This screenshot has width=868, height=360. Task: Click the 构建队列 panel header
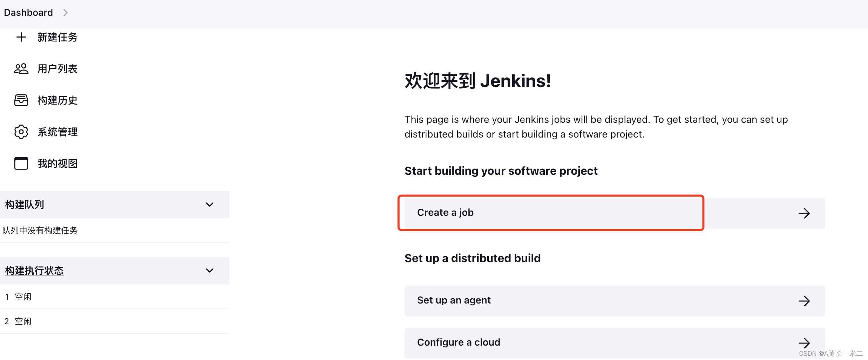click(115, 205)
